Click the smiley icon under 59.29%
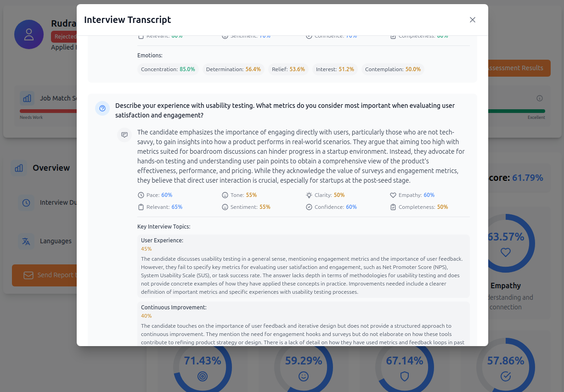This screenshot has width=564, height=392. click(303, 376)
